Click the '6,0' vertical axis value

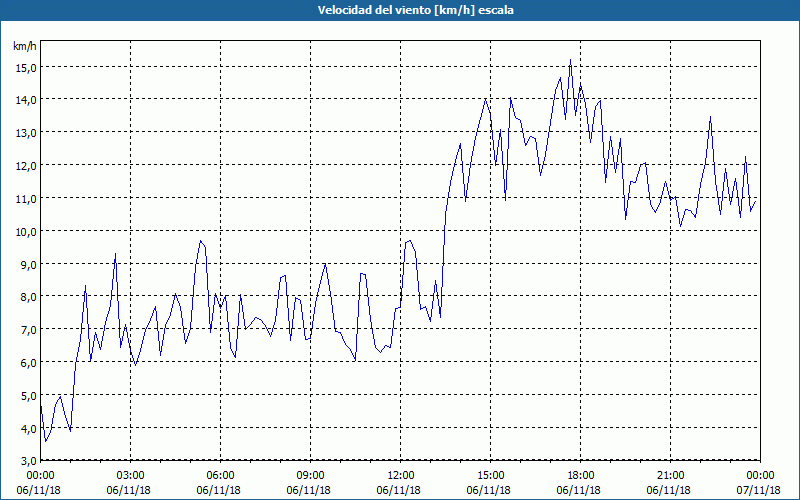[x=28, y=363]
